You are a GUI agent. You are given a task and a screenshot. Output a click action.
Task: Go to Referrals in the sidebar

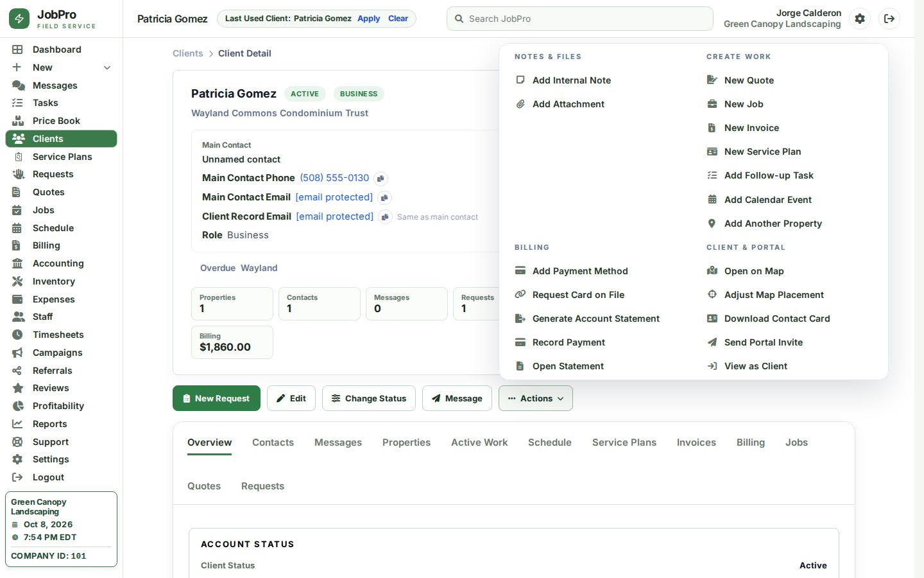click(x=61, y=371)
